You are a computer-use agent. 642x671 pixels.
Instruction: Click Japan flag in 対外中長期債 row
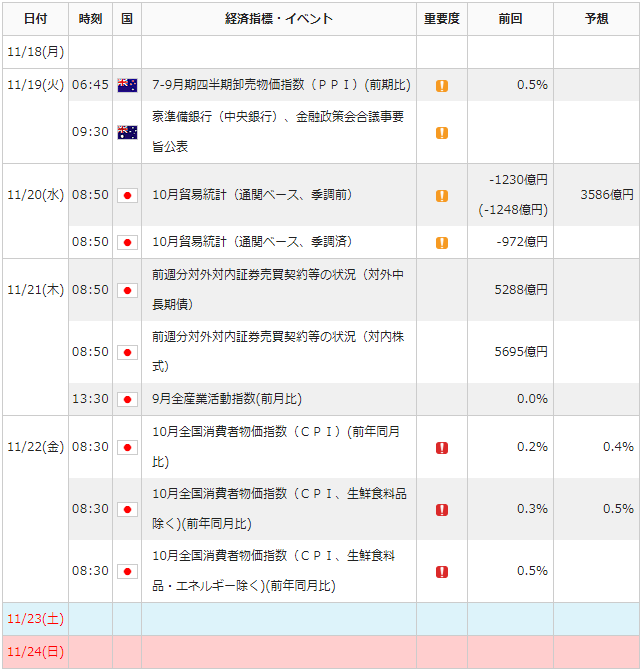click(x=127, y=291)
